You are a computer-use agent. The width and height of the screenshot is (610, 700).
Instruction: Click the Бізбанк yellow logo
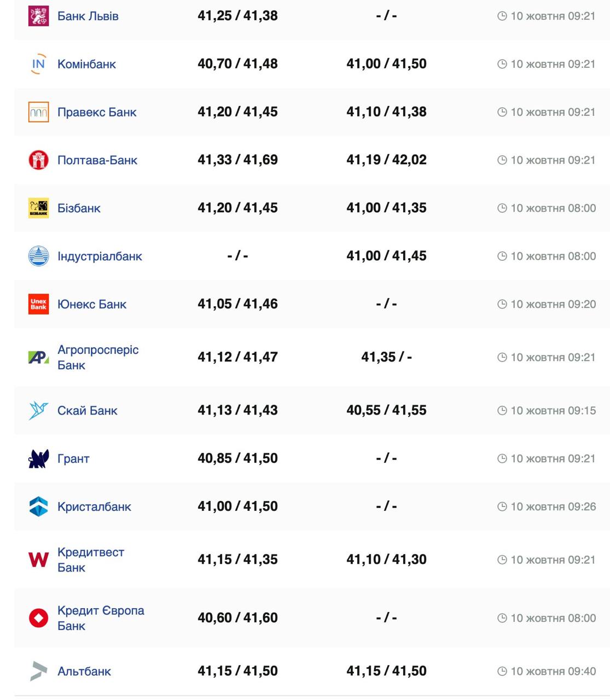(x=38, y=208)
